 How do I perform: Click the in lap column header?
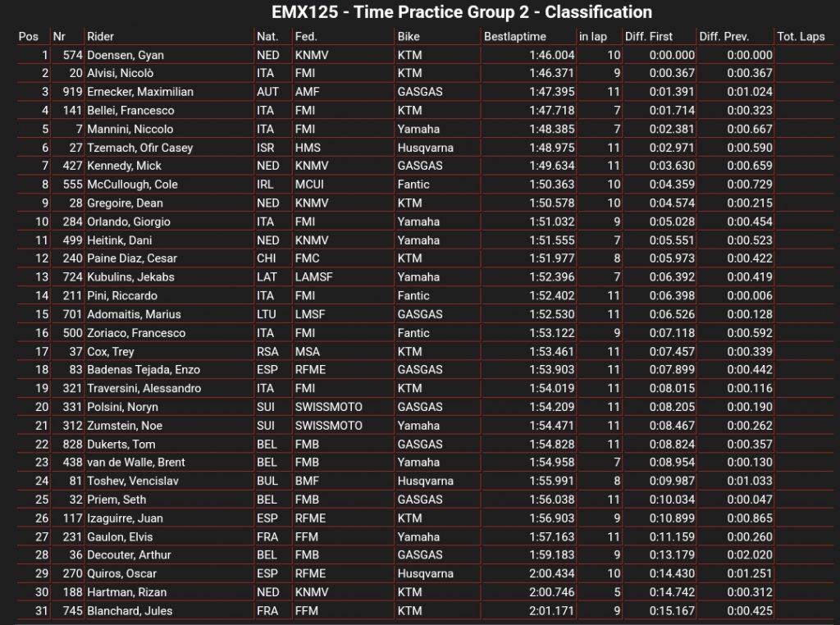[593, 37]
